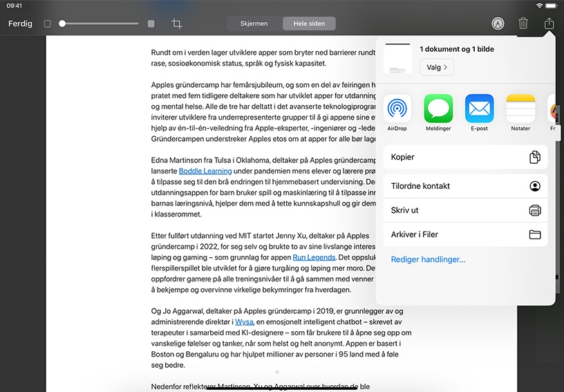
Task: Select the crop tool icon
Action: pyautogui.click(x=177, y=24)
